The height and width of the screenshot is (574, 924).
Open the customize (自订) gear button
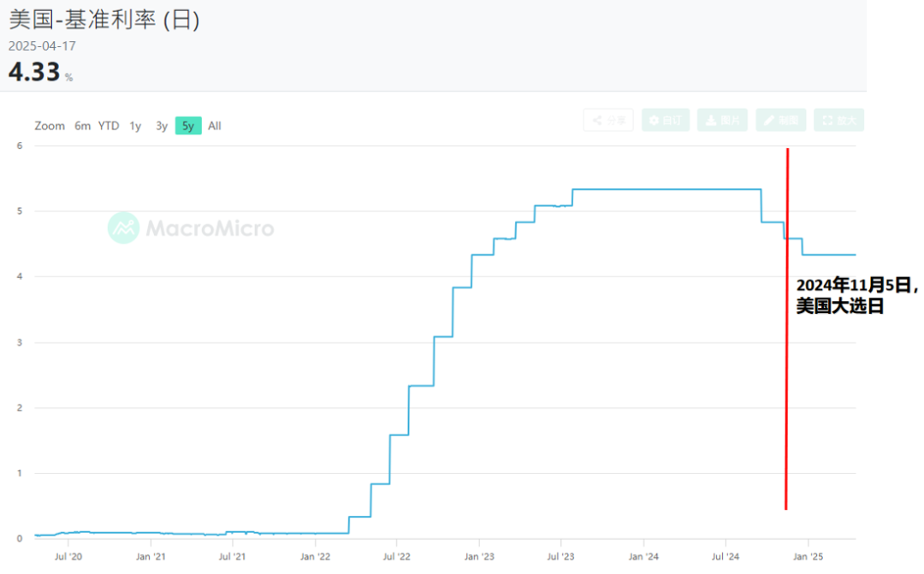coord(665,121)
